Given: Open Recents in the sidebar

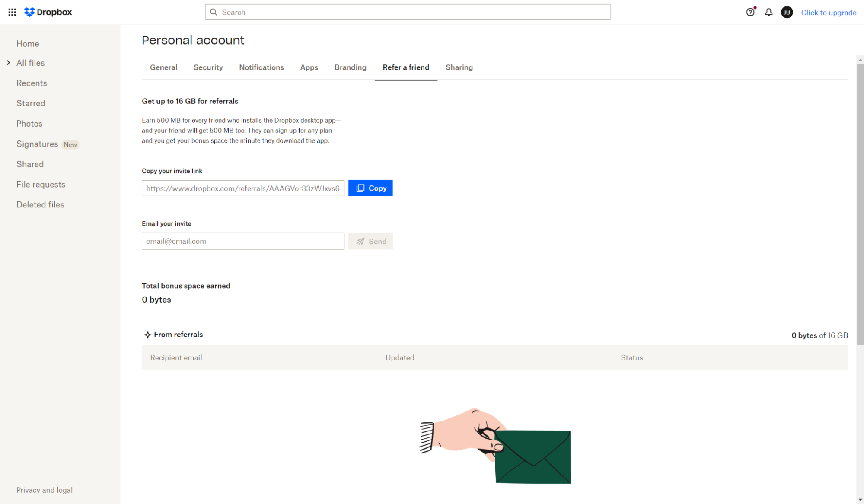Looking at the screenshot, I should point(32,83).
